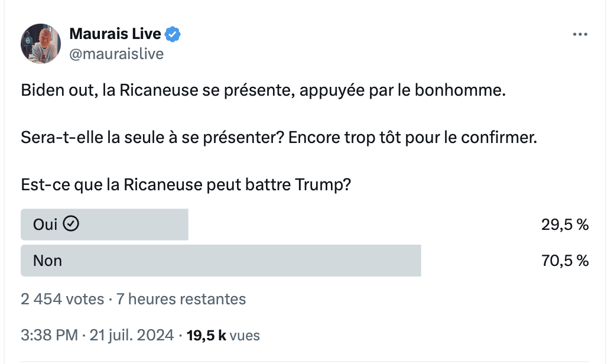Screen dimensions: 611x364
Task: Open the 19,5 k vues count
Action: click(223, 336)
